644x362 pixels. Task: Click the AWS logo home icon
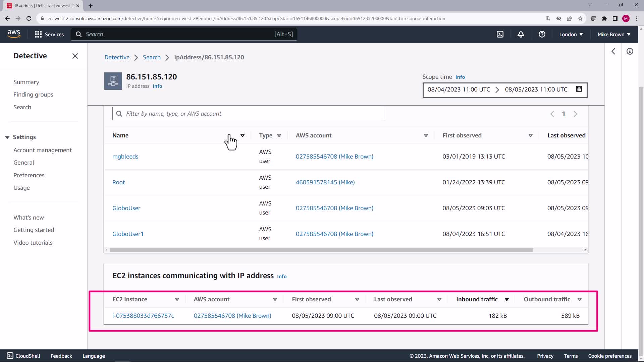point(14,34)
